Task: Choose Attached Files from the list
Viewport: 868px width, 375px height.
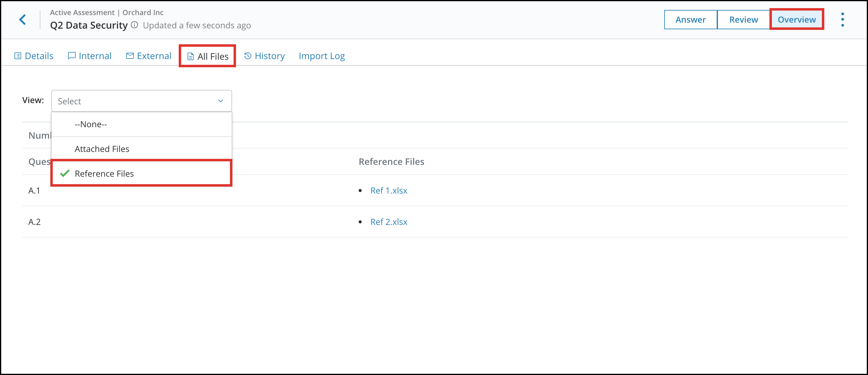Action: [102, 149]
